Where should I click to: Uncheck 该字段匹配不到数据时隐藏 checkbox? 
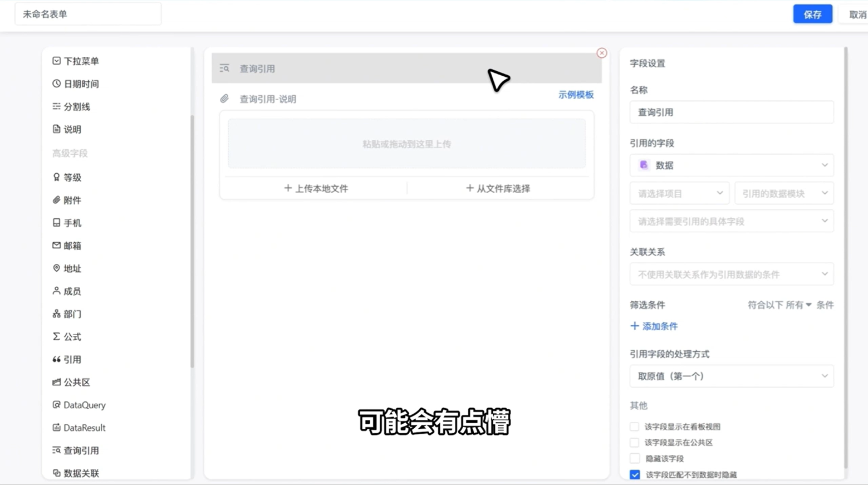tap(635, 475)
